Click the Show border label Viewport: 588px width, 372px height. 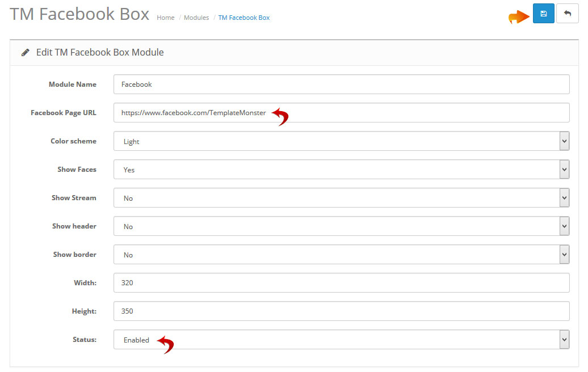coord(74,255)
